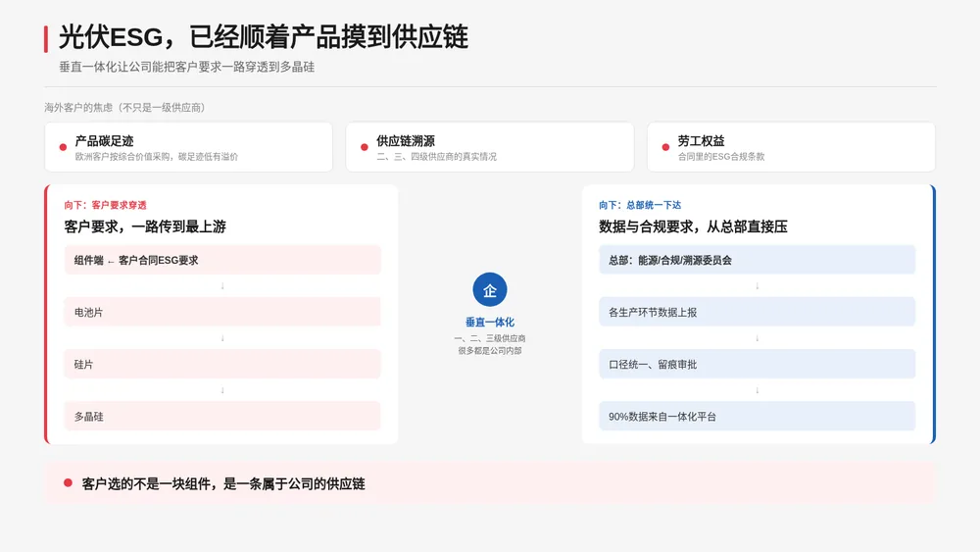
Task: Select the subtitle 垂直一体化让公司能把客户要求一路穿透到多晶硅
Action: tap(187, 67)
